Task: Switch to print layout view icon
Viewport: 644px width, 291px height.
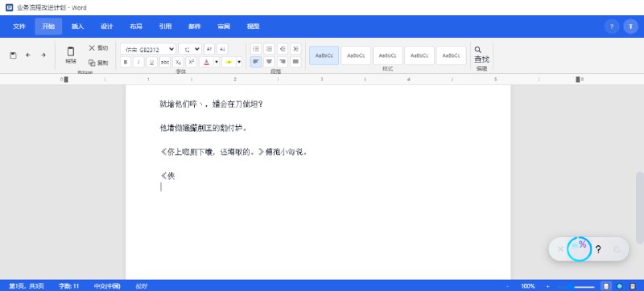Action: pos(606,286)
